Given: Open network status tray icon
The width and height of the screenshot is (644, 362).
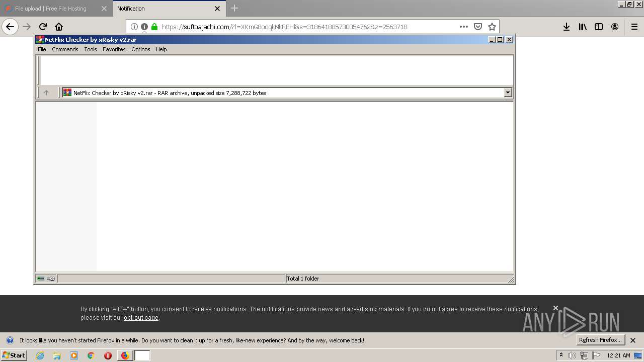Looking at the screenshot, I should 584,355.
